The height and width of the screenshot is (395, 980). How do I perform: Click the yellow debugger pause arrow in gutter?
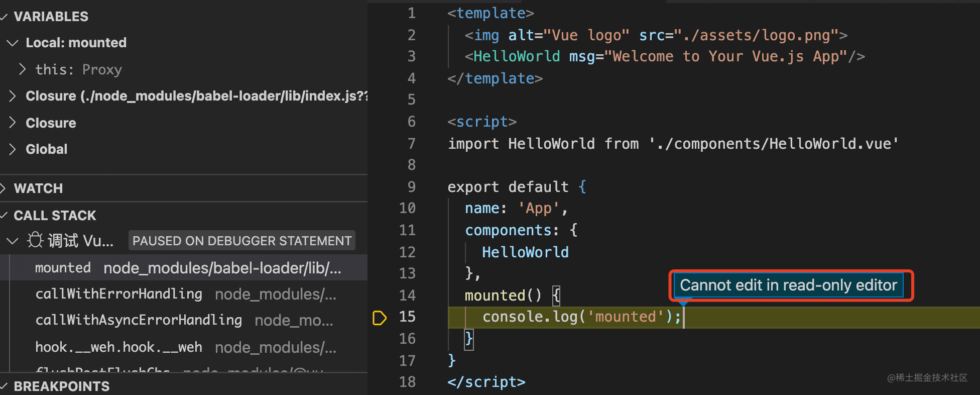[x=380, y=318]
